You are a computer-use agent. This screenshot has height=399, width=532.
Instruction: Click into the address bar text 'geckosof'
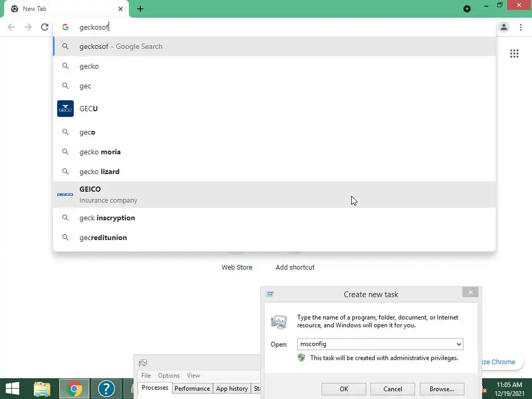click(94, 27)
